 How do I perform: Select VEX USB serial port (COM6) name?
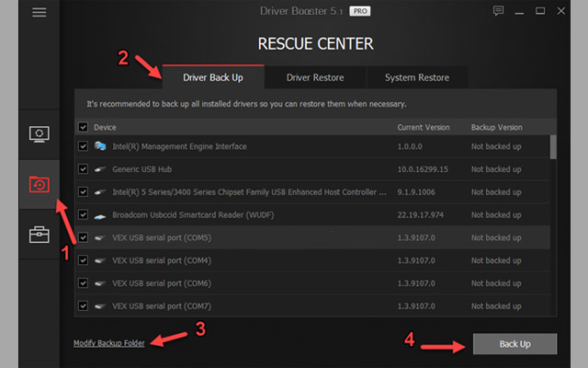click(x=162, y=283)
